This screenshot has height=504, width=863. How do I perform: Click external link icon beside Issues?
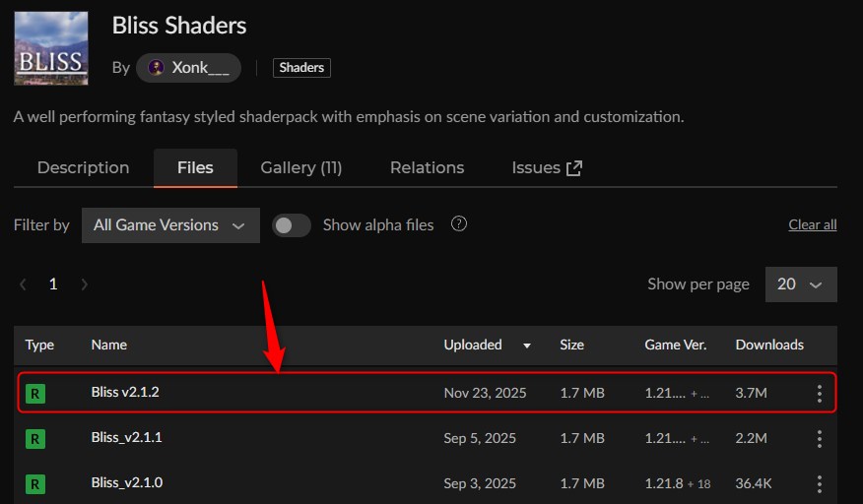coord(574,168)
